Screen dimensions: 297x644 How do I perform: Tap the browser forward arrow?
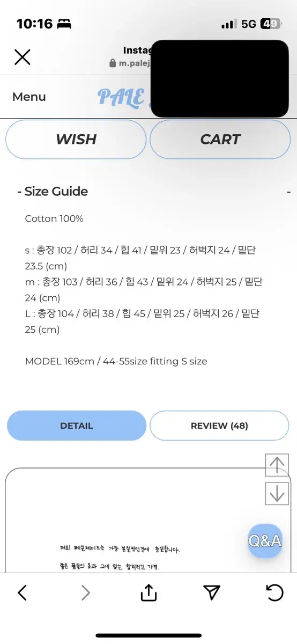[85, 592]
